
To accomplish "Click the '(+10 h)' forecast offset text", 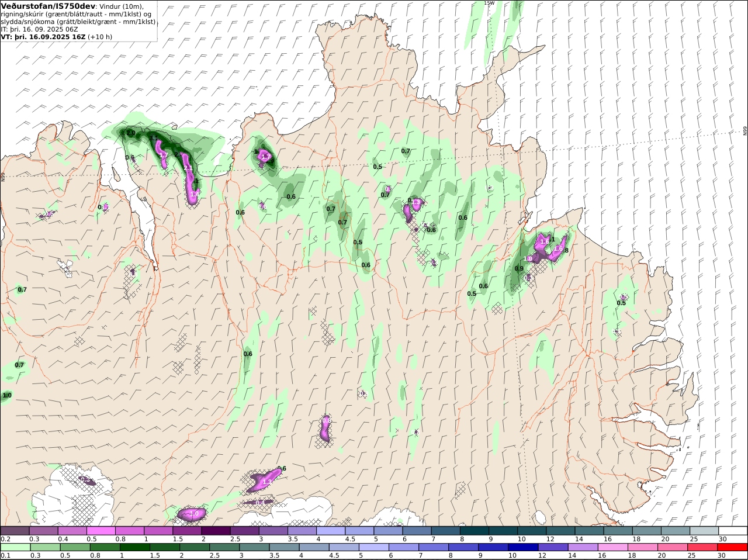I will pyautogui.click(x=100, y=37).
